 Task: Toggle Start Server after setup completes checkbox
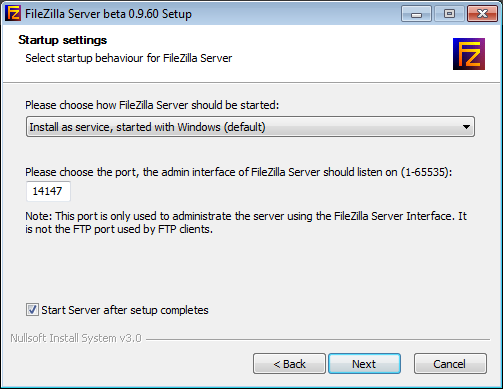tap(32, 310)
